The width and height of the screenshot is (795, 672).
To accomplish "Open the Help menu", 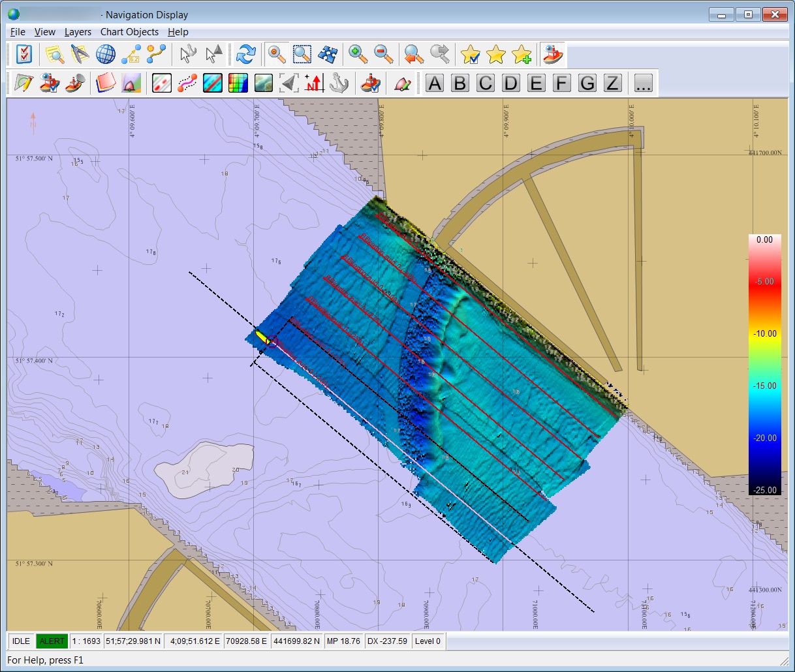I will [x=178, y=32].
